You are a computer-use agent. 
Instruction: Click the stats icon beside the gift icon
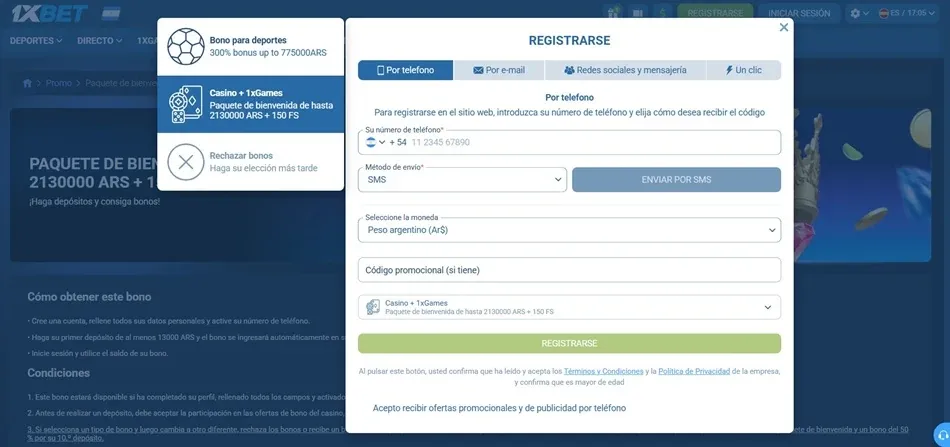click(x=637, y=13)
